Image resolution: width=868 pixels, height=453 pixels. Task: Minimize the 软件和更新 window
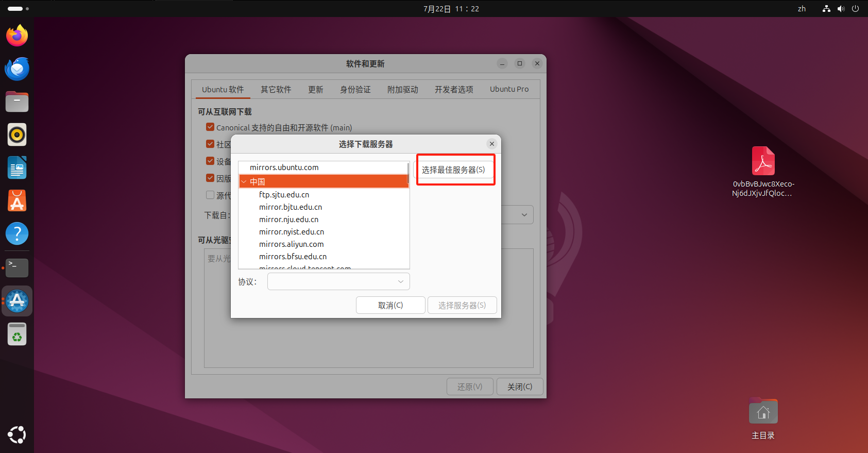click(502, 63)
